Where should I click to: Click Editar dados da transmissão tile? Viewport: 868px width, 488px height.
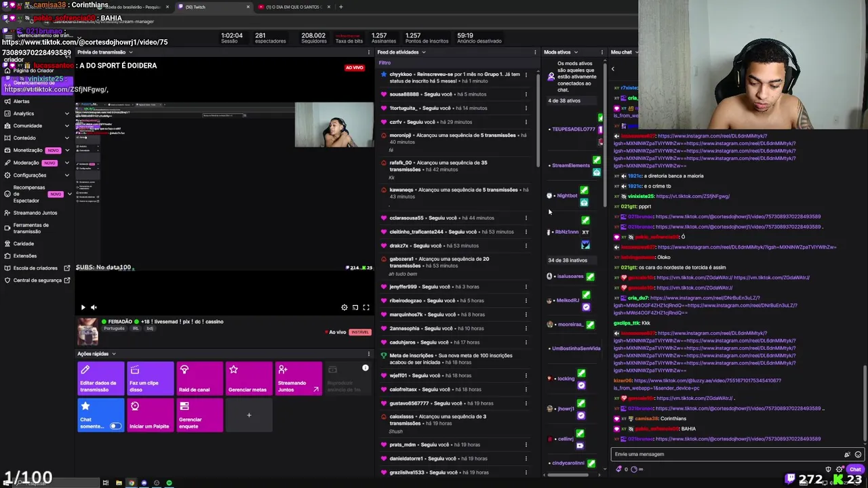(100, 379)
